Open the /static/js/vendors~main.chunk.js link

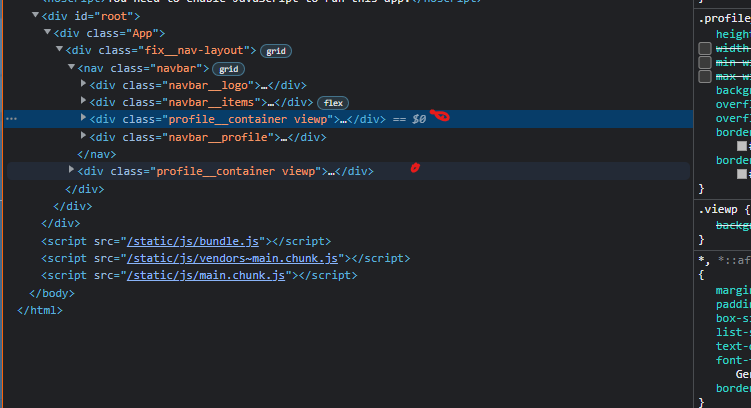(232, 259)
